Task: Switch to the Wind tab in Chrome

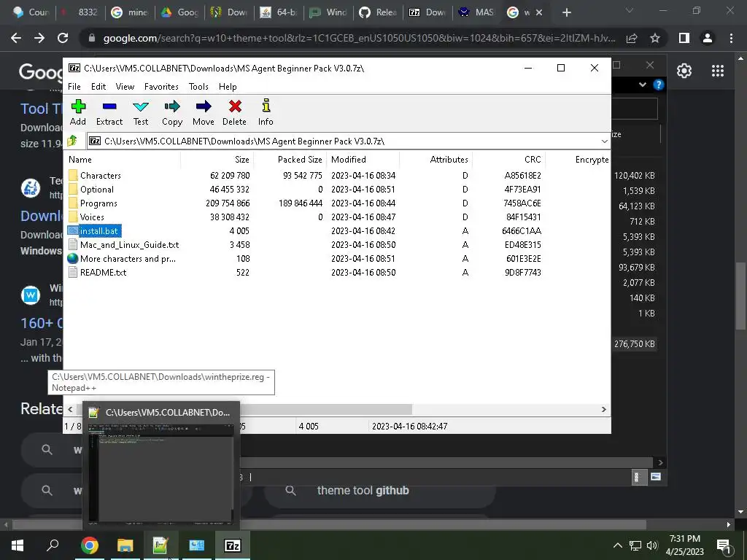Action: click(x=329, y=13)
